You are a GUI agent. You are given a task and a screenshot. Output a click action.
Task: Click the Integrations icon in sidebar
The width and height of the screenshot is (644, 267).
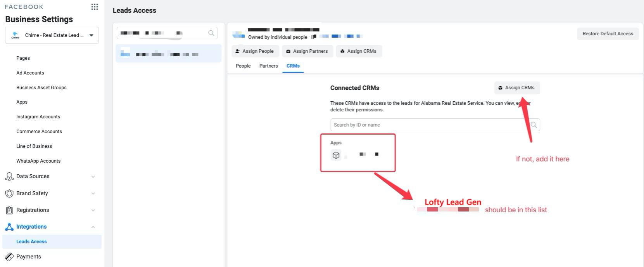[x=9, y=227]
